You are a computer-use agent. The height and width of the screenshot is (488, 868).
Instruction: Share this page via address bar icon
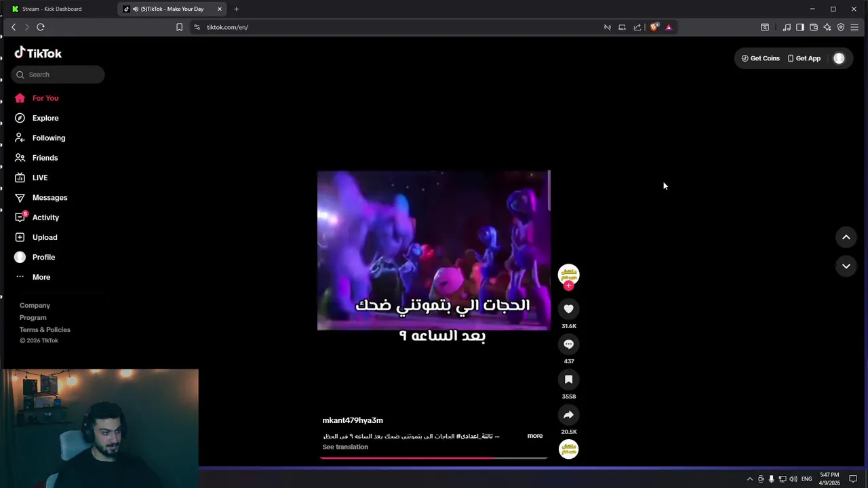click(637, 27)
